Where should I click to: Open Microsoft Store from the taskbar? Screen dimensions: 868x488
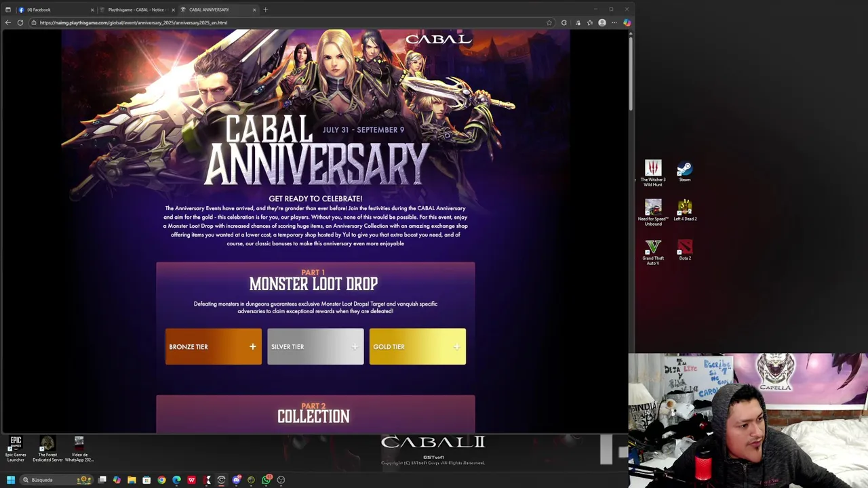coord(146,480)
